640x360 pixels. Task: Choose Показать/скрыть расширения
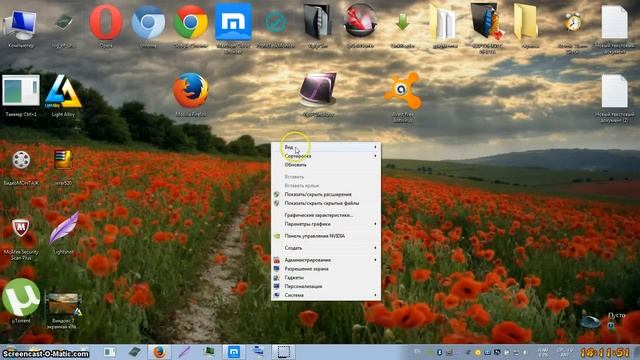[x=326, y=194]
